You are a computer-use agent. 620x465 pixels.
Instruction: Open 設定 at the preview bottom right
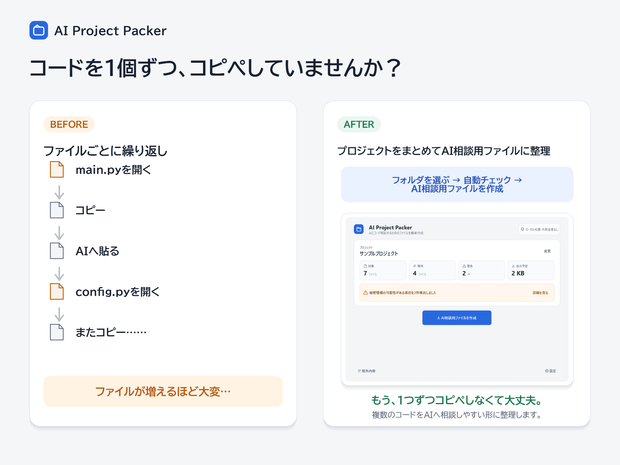coord(550,371)
